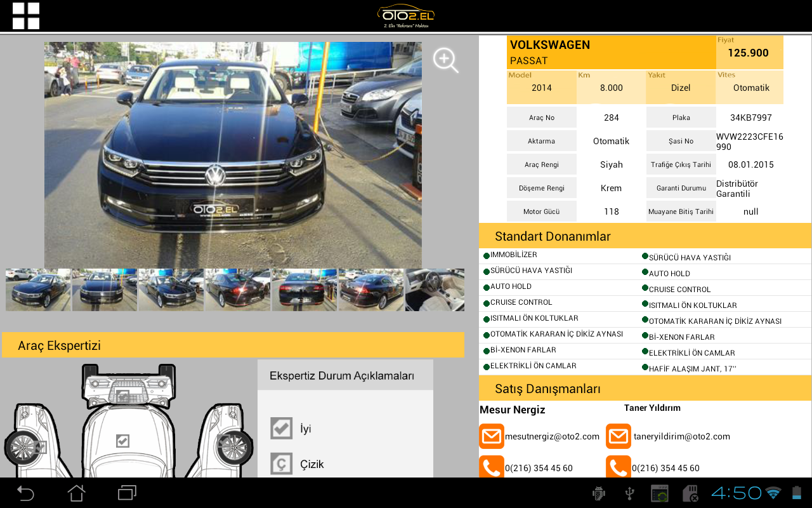
Task: Tap the Motor Gücü value 118
Action: tap(612, 211)
